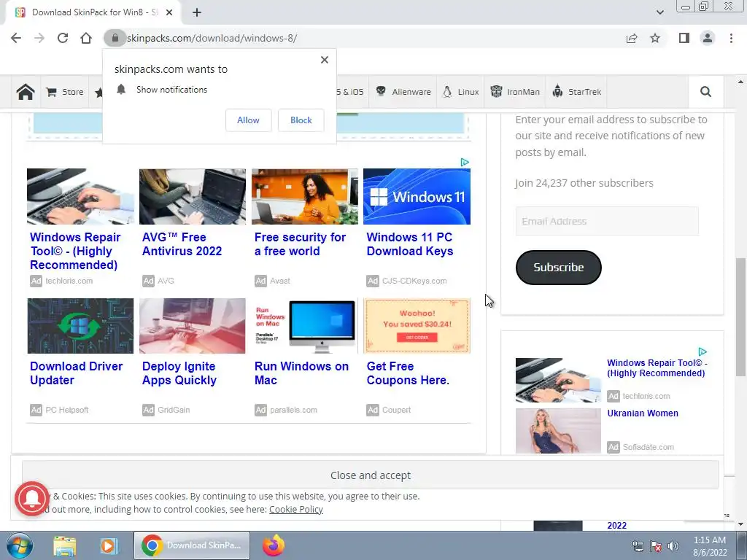Open the browser side panel
The width and height of the screenshot is (747, 560).
coord(684,38)
